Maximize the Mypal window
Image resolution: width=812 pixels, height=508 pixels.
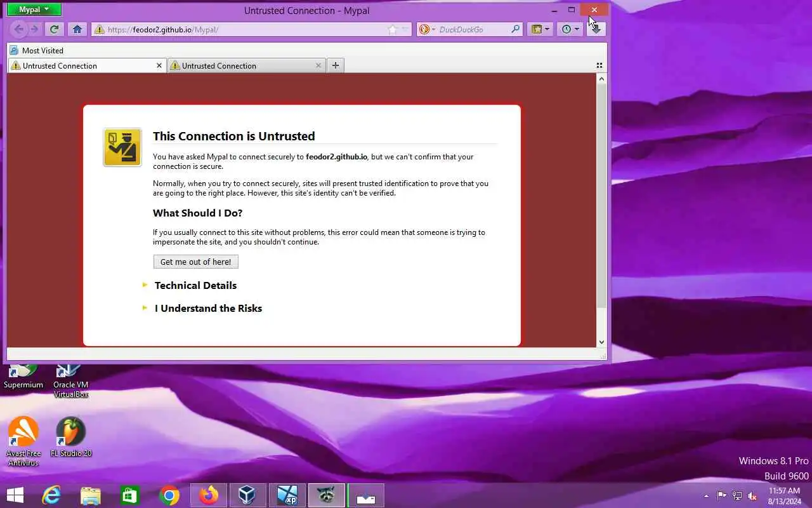pyautogui.click(x=572, y=10)
